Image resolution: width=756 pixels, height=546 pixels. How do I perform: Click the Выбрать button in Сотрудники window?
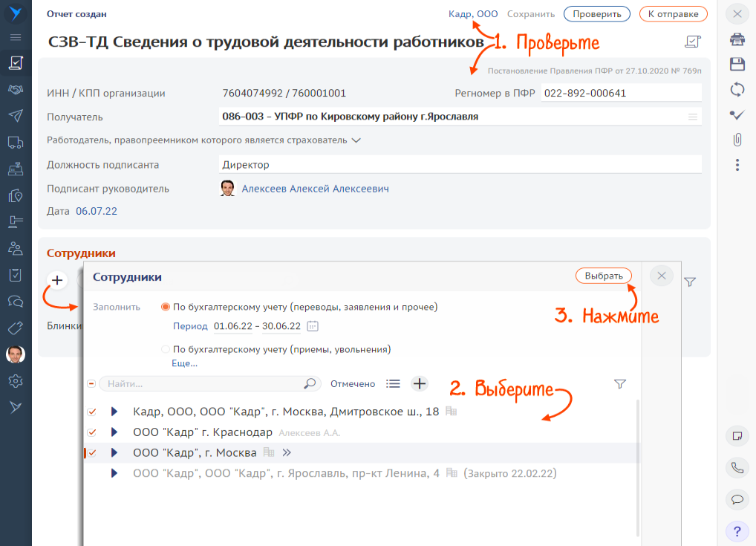[x=604, y=276]
